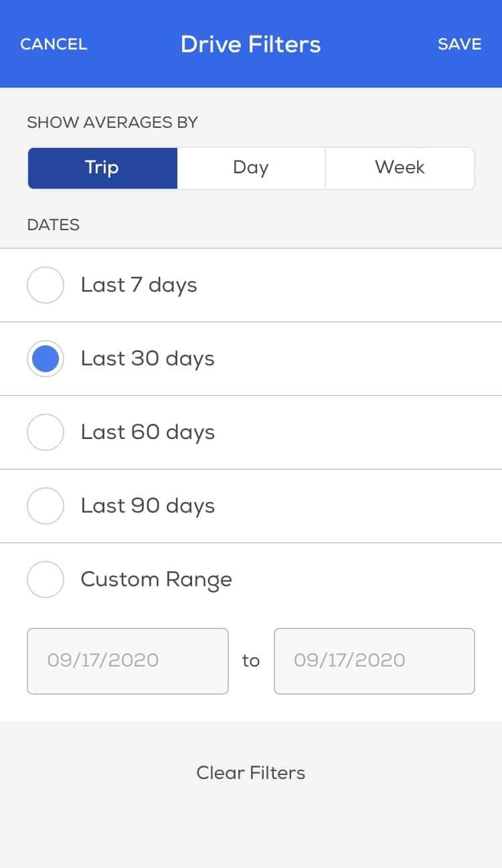Image resolution: width=502 pixels, height=868 pixels.
Task: Click the DATES section heading
Action: [53, 225]
